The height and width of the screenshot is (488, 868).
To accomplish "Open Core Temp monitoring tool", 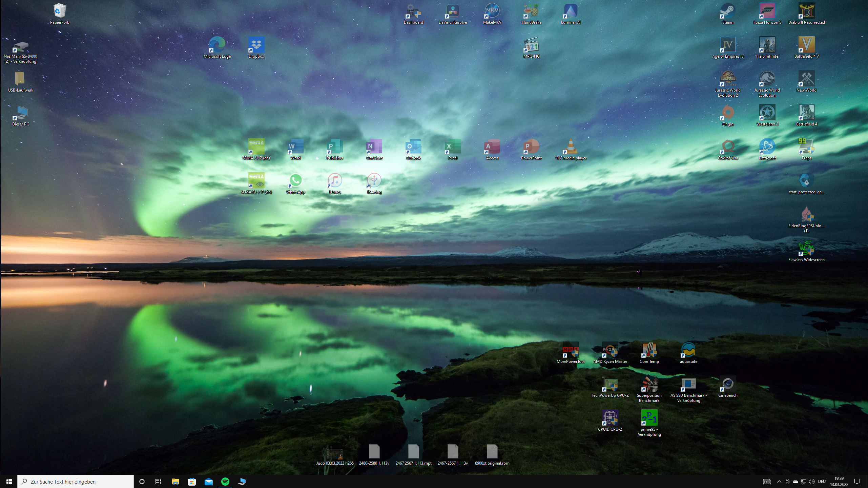I will (649, 350).
